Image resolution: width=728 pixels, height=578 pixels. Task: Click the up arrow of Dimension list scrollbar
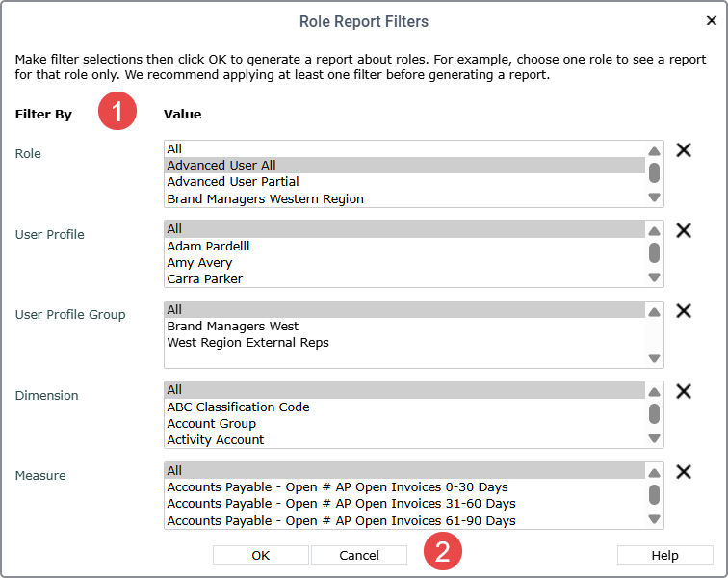(654, 392)
